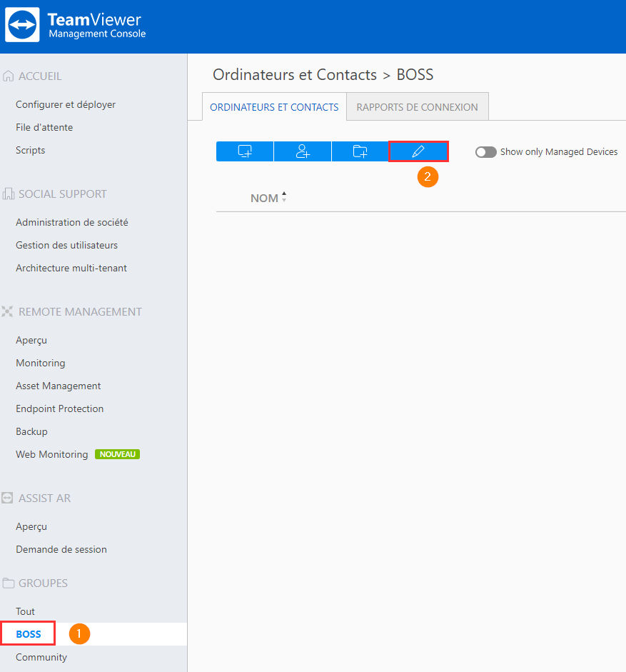Image resolution: width=626 pixels, height=672 pixels.
Task: Click the ACCUEIL section header
Action: 40,76
